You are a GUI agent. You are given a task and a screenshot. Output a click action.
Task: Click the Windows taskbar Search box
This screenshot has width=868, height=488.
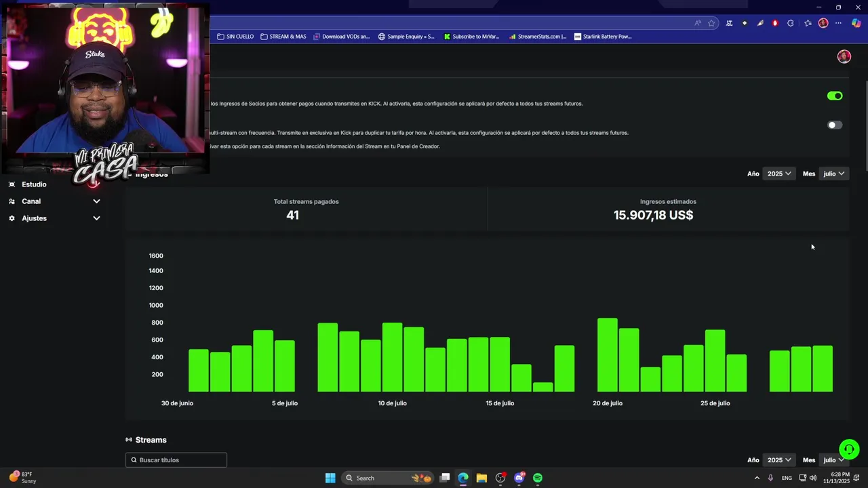coord(387,478)
